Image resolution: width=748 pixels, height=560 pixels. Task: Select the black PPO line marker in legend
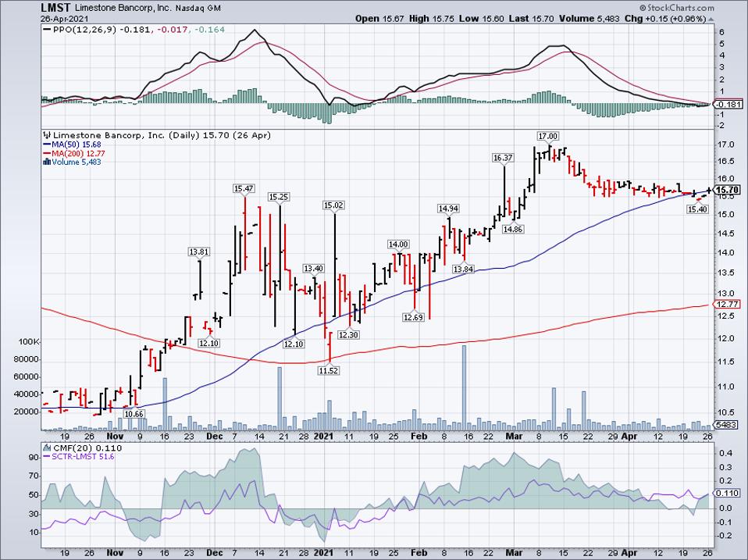[47, 30]
